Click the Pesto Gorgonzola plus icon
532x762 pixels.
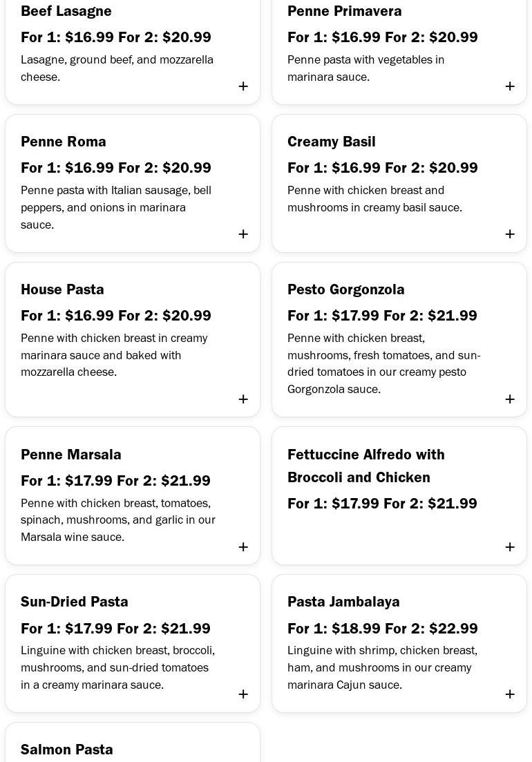tap(510, 399)
